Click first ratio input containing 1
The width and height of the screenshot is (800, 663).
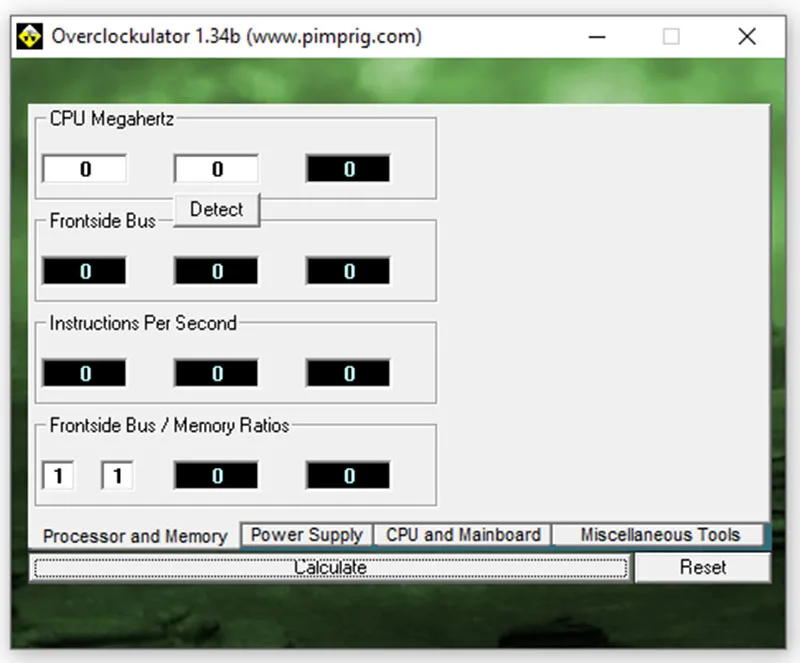tap(58, 476)
